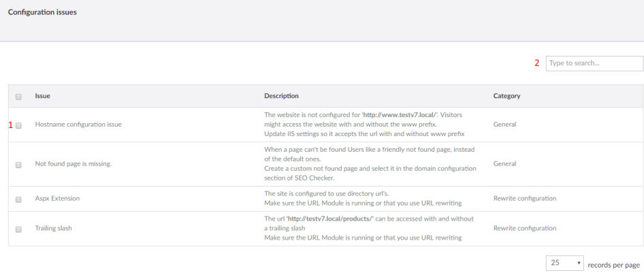Screen dimensions: 644x275
Task: Click the Configuration issues heading
Action: tap(42, 12)
